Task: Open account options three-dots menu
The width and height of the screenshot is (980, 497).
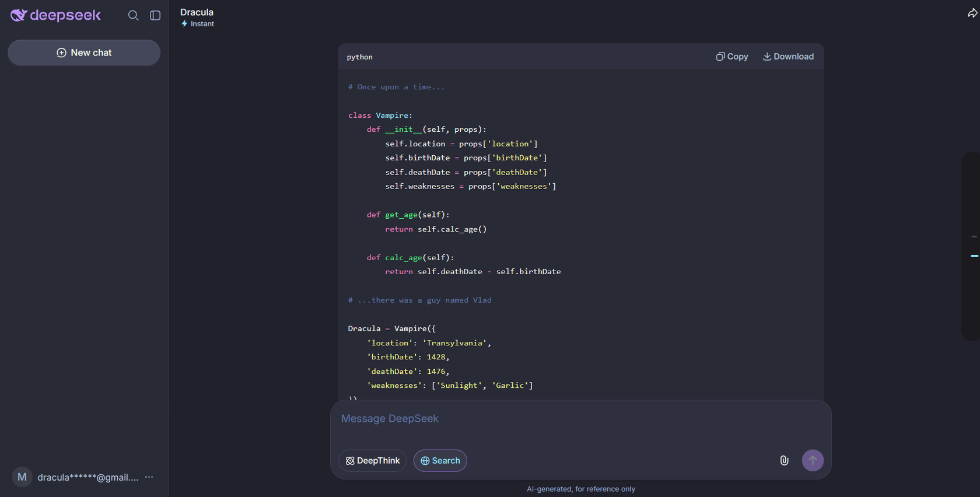Action: [149, 477]
